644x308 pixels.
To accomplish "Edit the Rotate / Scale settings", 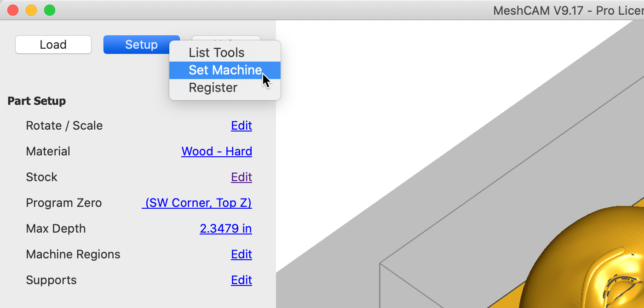I will click(x=241, y=125).
